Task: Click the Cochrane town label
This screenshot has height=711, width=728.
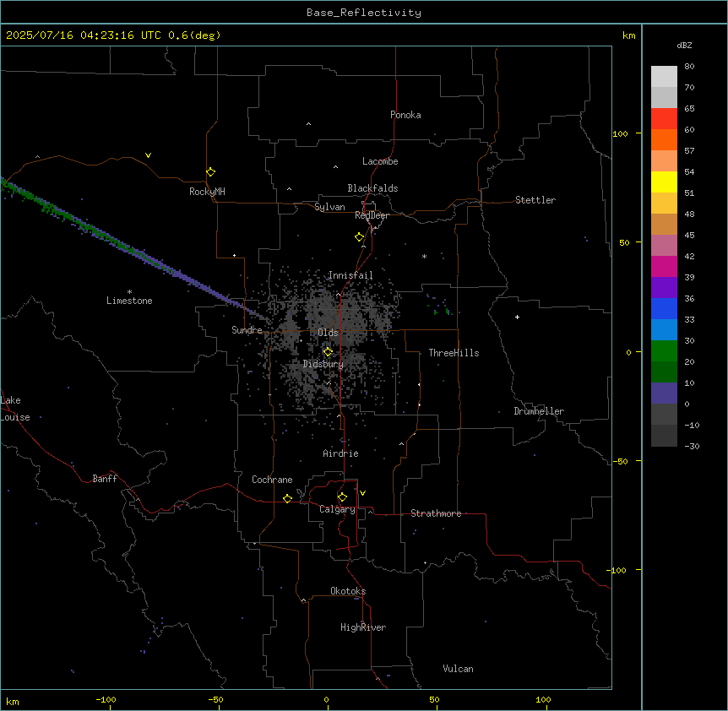Action: [272, 480]
